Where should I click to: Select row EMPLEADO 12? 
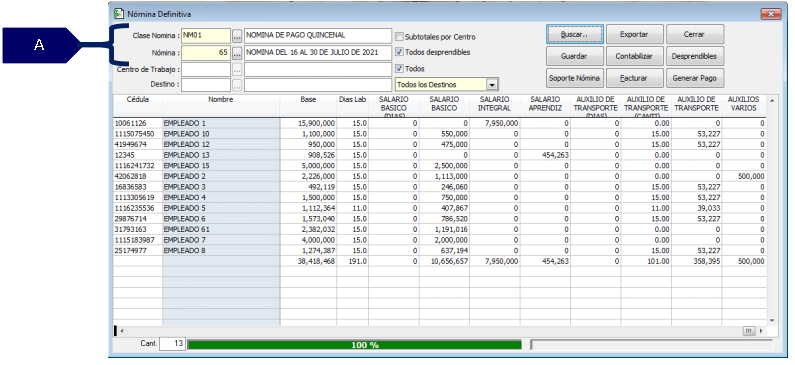(439, 144)
